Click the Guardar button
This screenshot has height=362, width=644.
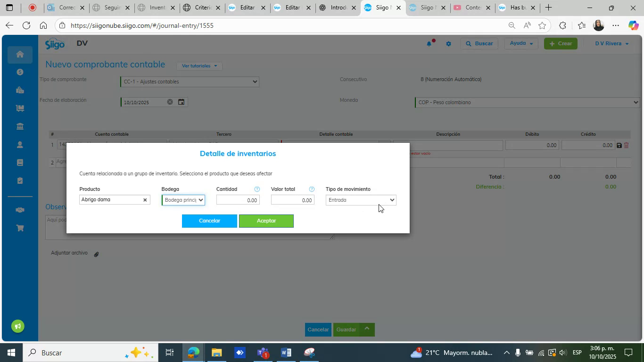[346, 329]
